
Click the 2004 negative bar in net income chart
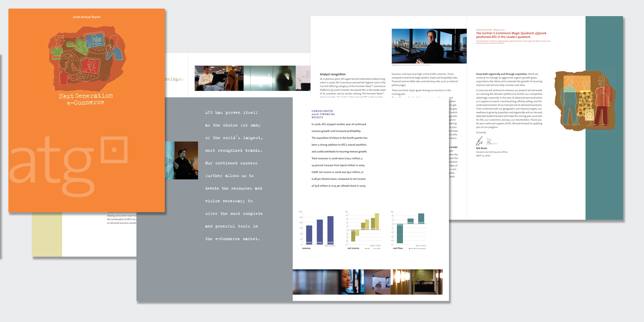click(x=353, y=236)
